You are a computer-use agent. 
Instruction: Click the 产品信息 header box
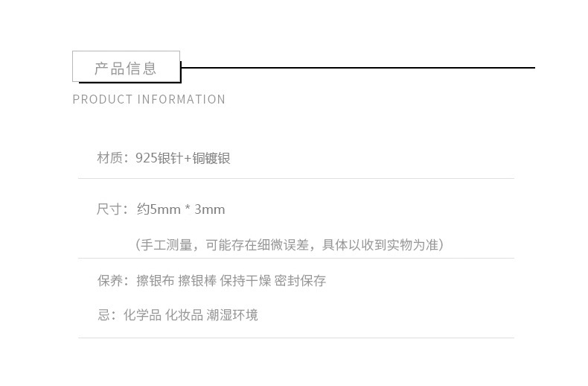click(126, 67)
